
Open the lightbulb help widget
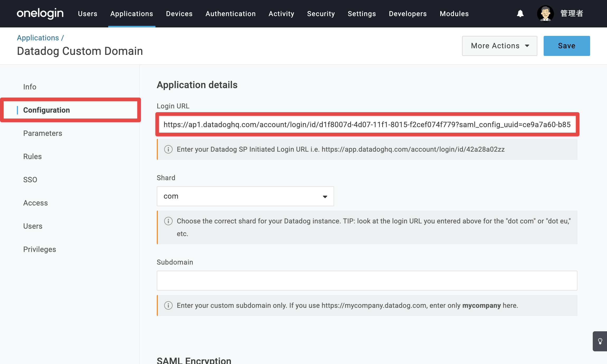click(x=600, y=341)
